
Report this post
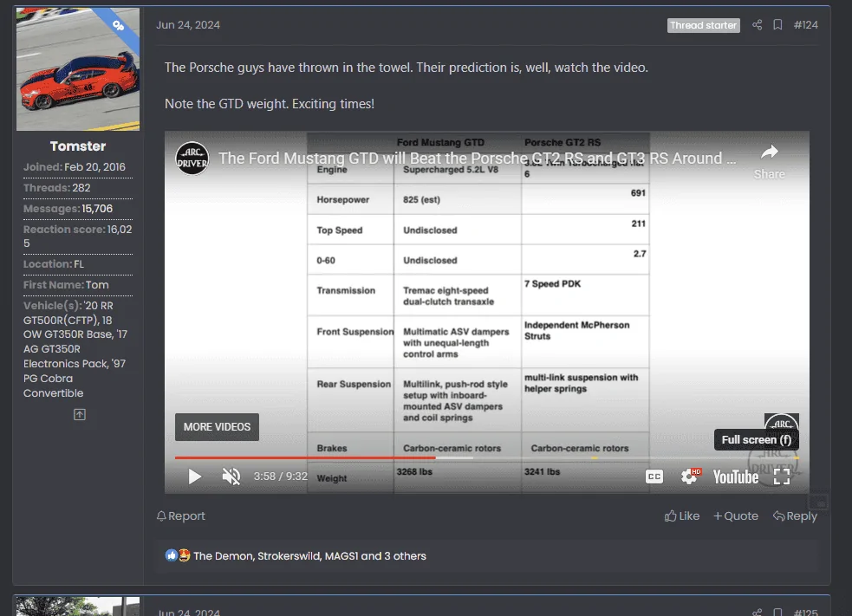(x=181, y=516)
